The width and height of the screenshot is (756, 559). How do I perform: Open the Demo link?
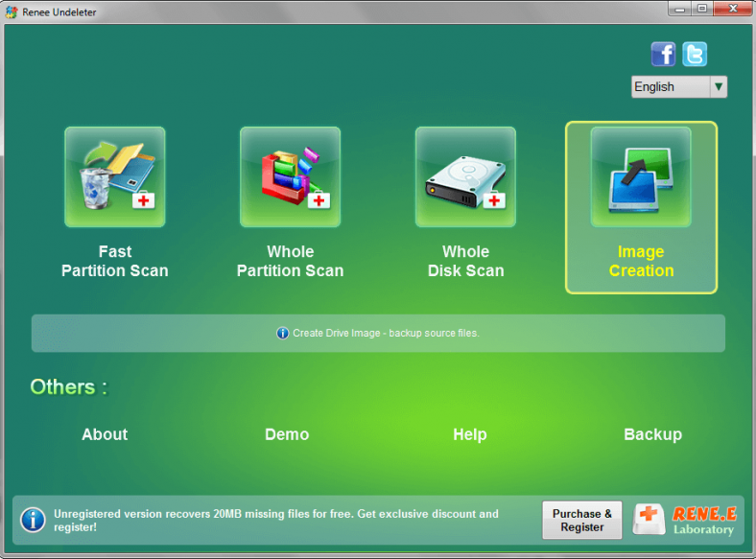click(287, 434)
